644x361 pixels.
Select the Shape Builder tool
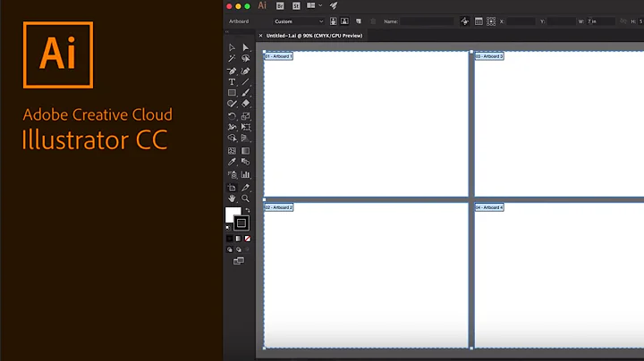(232, 139)
